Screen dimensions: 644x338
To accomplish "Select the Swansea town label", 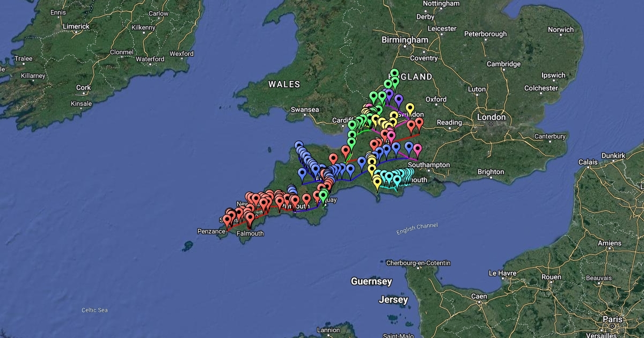I will (x=305, y=109).
